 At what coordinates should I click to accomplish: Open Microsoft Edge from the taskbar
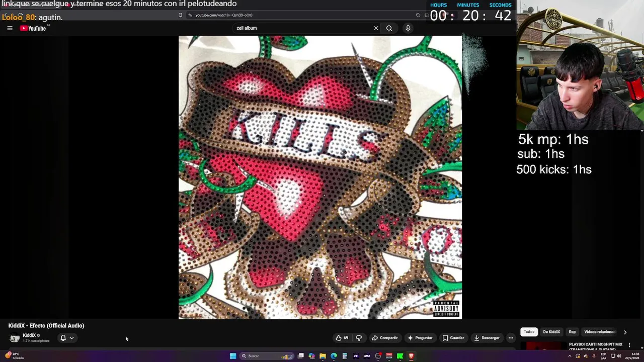334,356
